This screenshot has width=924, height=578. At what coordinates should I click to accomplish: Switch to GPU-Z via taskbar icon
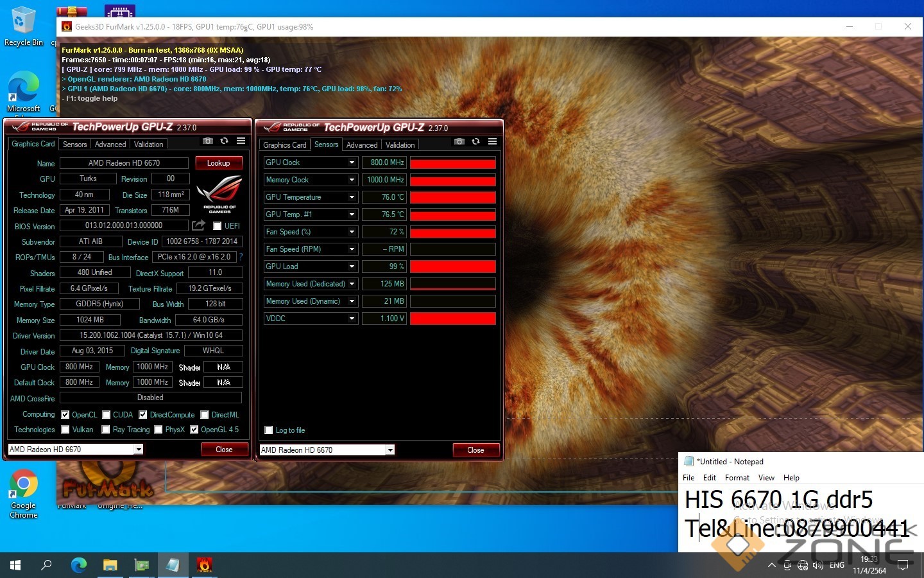click(141, 565)
